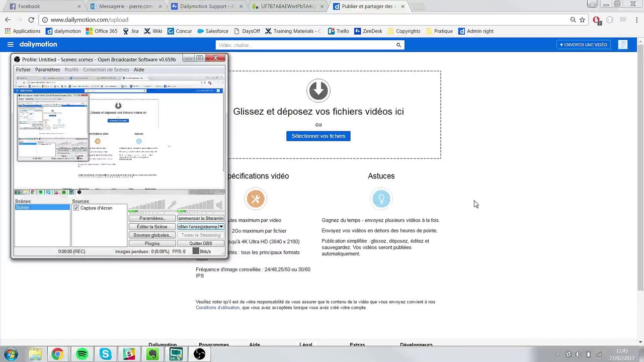Click the Envoyer une vidéo button
The image size is (644, 362).
584,45
